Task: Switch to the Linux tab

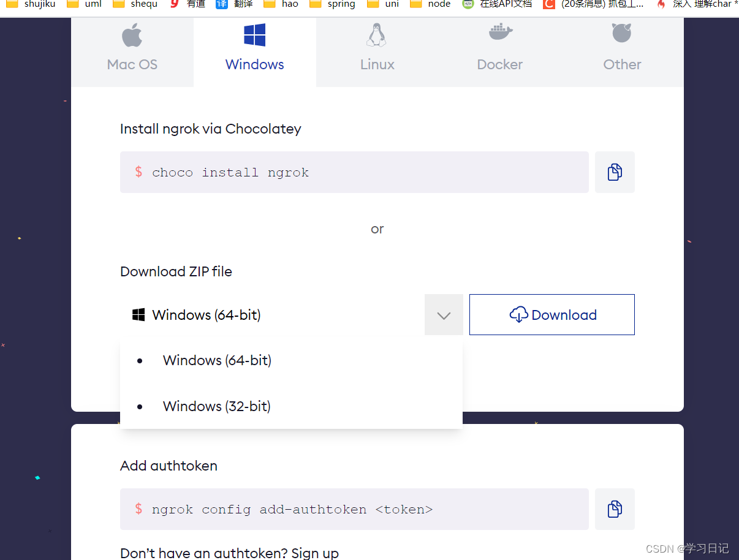Action: pos(377,64)
